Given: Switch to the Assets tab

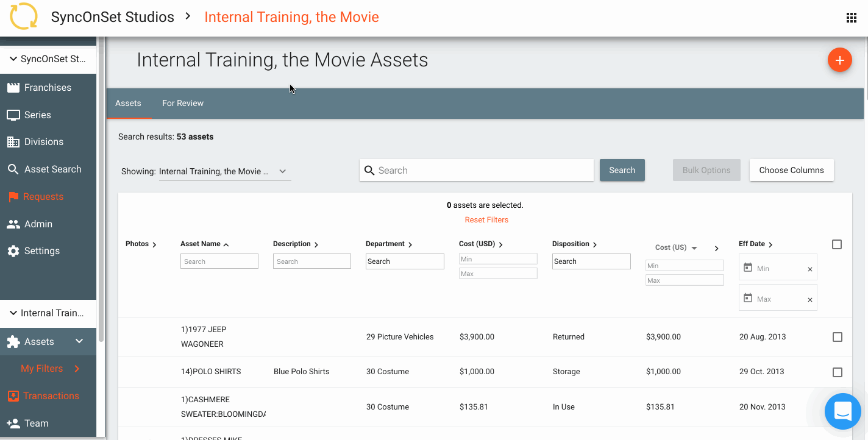Looking at the screenshot, I should point(128,104).
